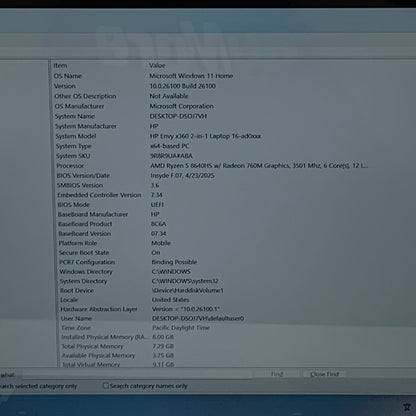Click the Search selected category only label
This screenshot has height=416, width=416.
[38, 386]
